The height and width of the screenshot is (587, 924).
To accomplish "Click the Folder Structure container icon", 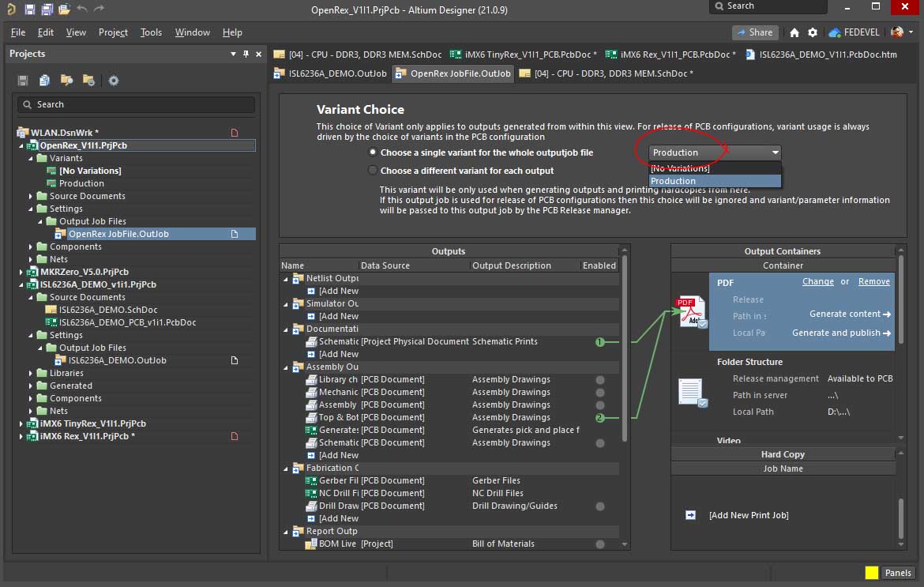I will point(691,393).
